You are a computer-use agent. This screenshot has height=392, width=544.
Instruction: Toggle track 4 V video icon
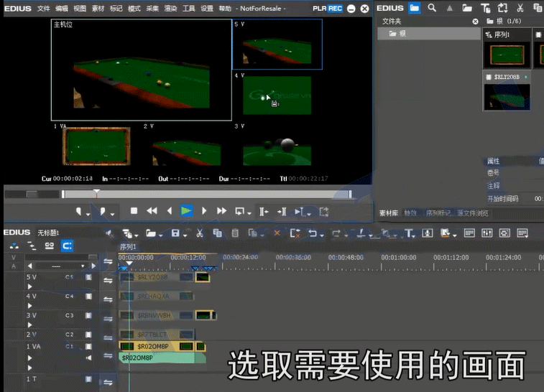click(88, 296)
